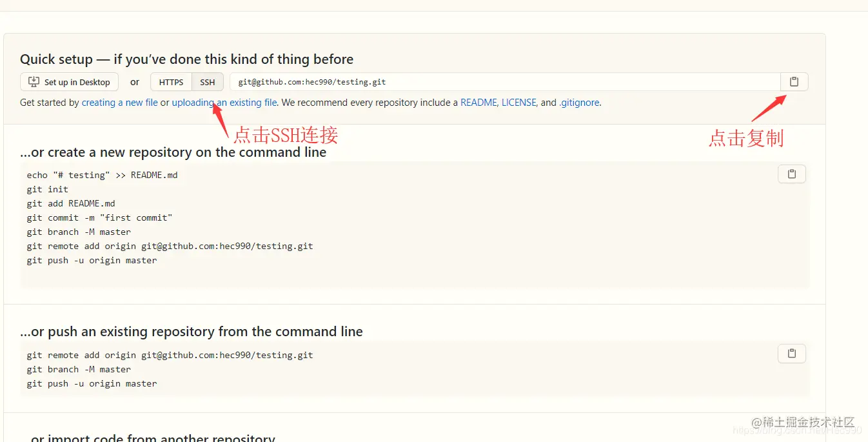Viewport: 868px width, 442px height.
Task: Open the creating a new file link
Action: (119, 103)
